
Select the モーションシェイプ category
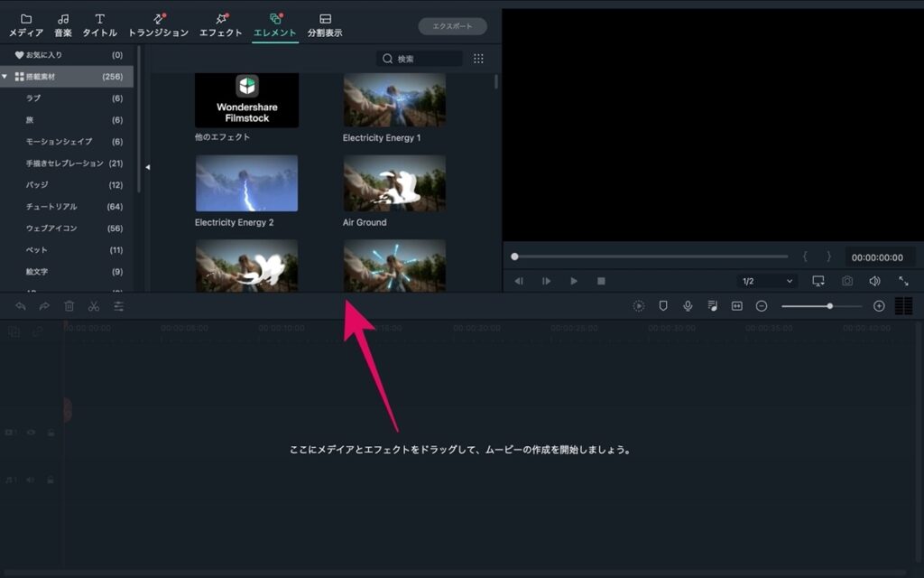68,142
